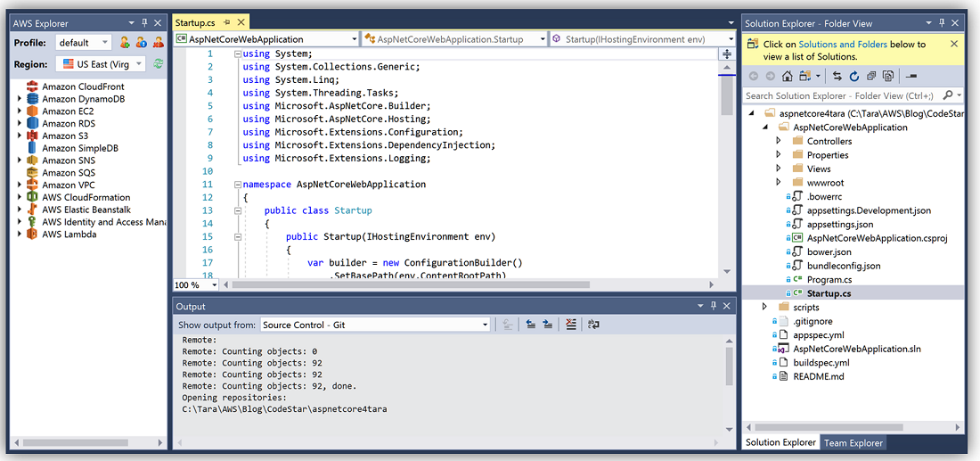Click Sync with Active Document icon

click(x=837, y=77)
